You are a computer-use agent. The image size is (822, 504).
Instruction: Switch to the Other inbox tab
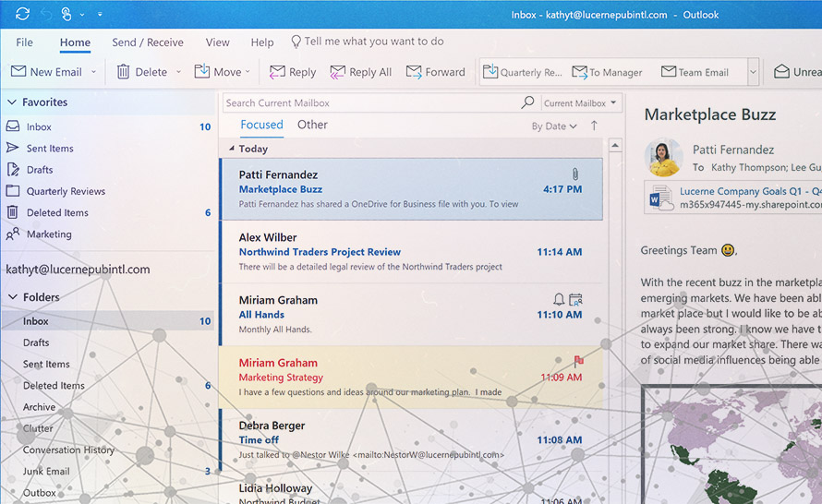[312, 125]
